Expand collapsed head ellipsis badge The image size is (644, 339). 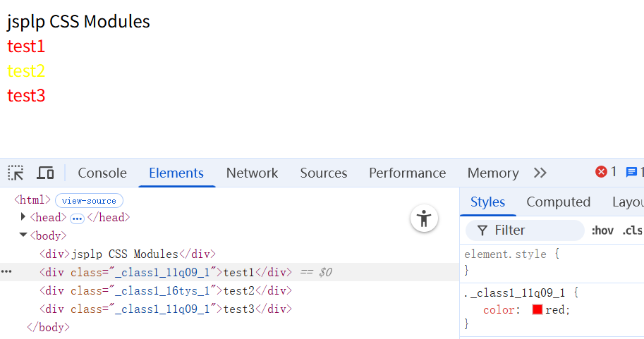(78, 218)
